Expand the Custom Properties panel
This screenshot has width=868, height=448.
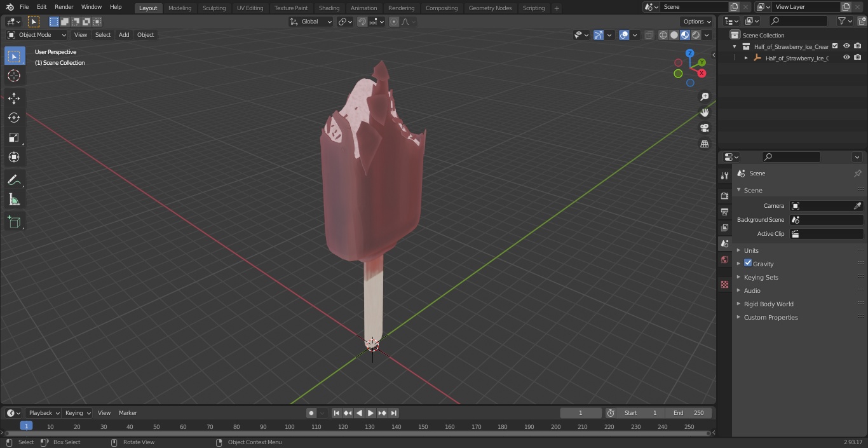point(771,317)
